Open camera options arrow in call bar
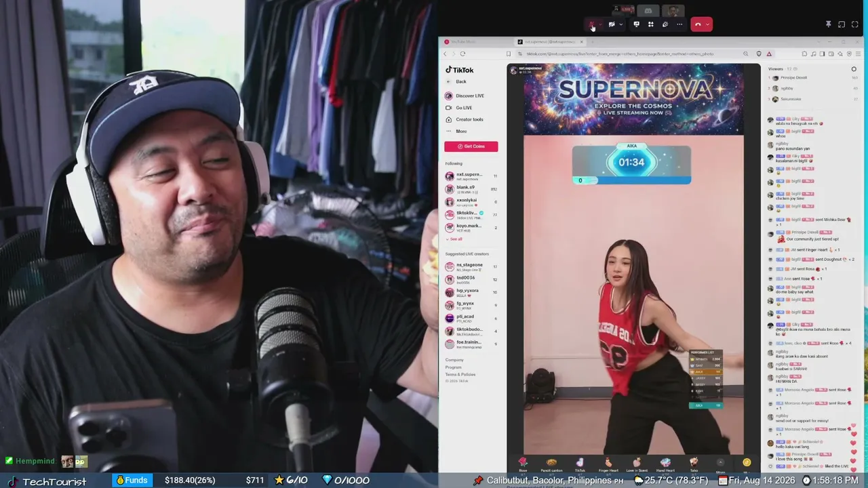The width and height of the screenshot is (868, 488). click(x=620, y=24)
